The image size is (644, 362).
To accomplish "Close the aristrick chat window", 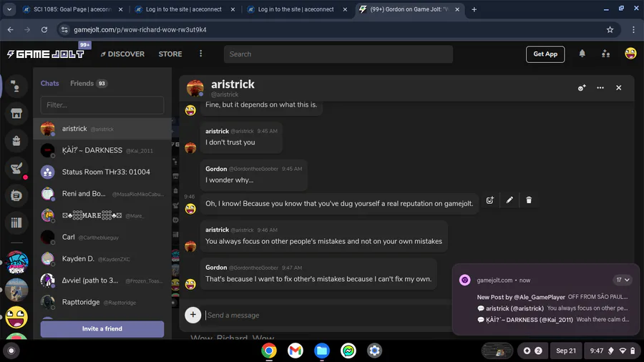I will pos(618,88).
